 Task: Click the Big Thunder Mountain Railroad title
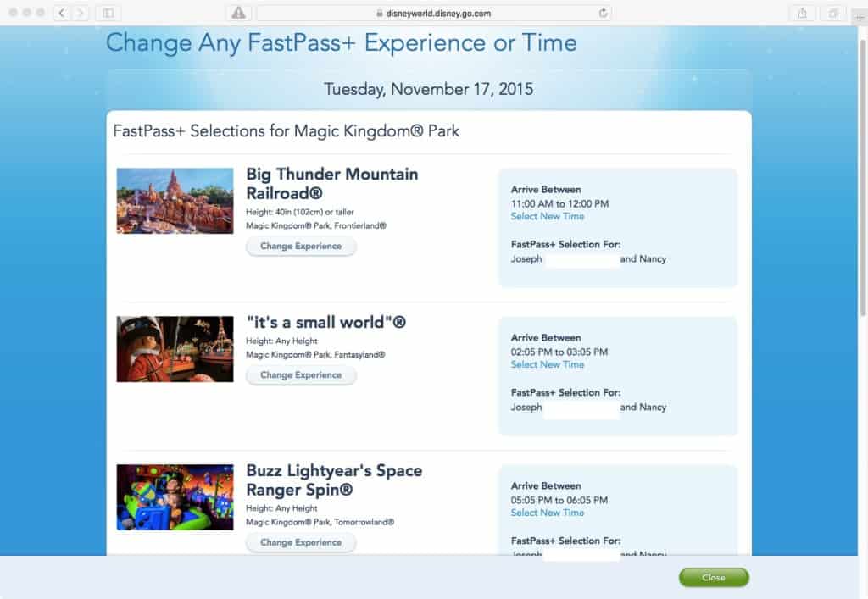click(x=332, y=184)
